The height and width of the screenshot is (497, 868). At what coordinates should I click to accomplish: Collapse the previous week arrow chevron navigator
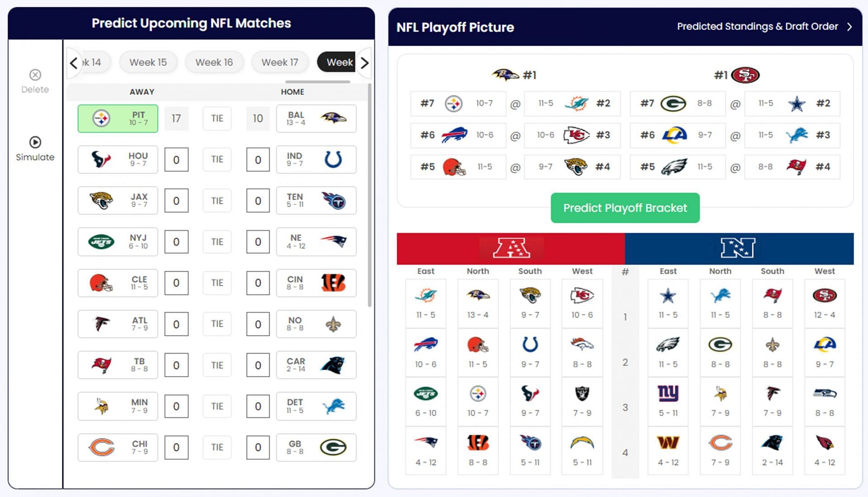click(x=73, y=62)
